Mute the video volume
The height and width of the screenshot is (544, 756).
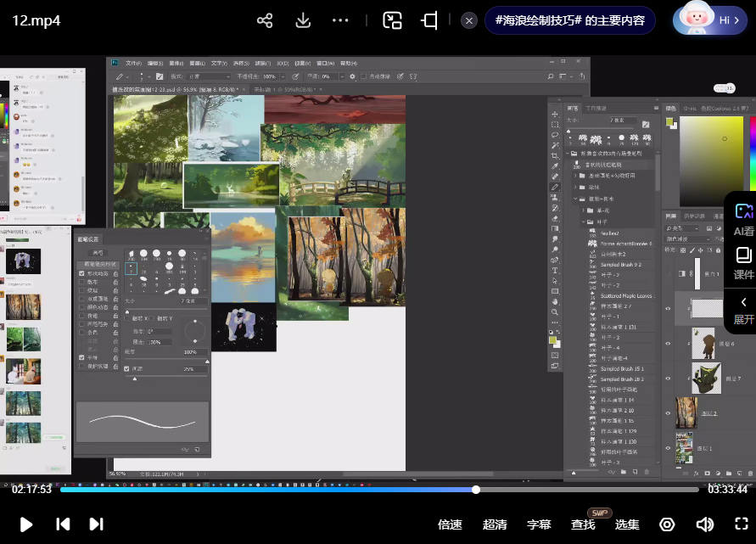coord(703,524)
